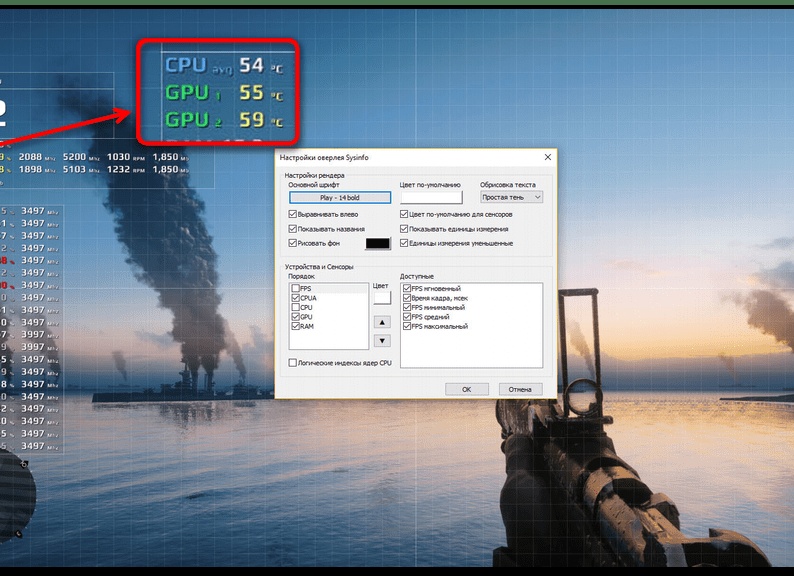Open the black background color swatch
This screenshot has width=794, height=576.
[378, 244]
